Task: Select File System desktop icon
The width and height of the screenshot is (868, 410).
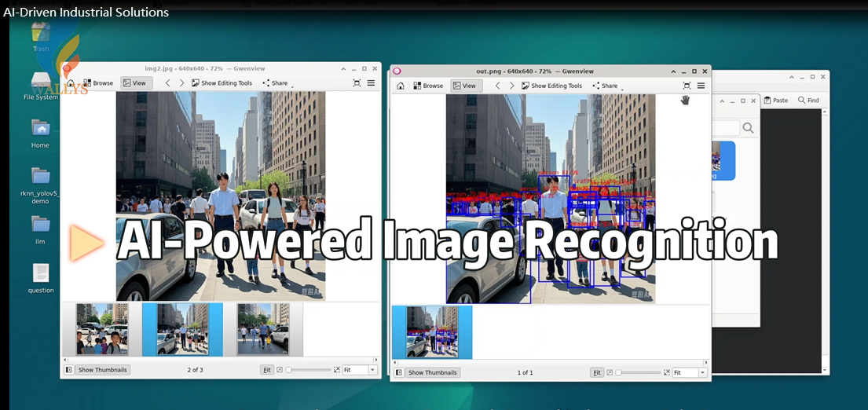Action: (40, 87)
